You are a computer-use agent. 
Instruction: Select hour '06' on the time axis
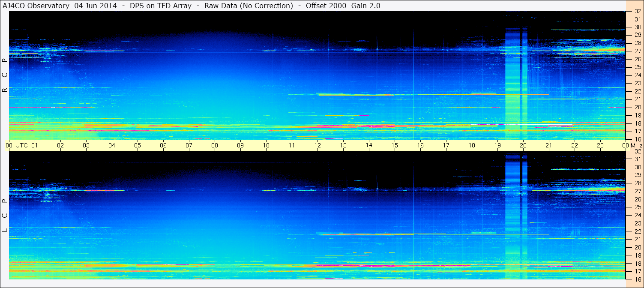163,145
